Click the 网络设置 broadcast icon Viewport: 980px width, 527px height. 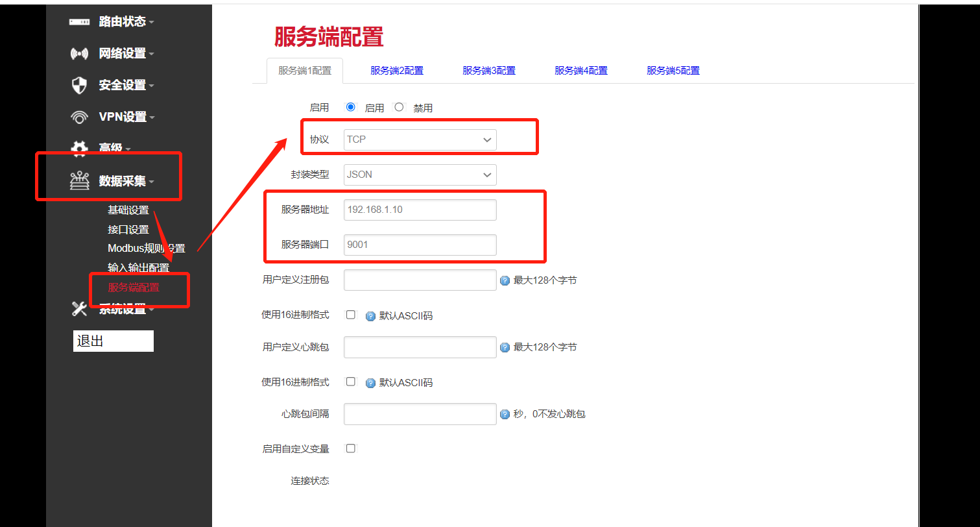pyautogui.click(x=78, y=53)
